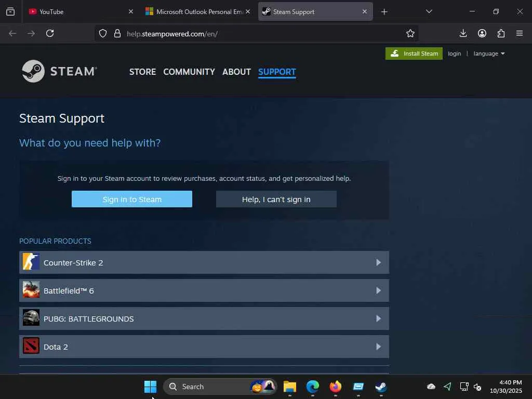Close the Steam Support tab
Screen dimensions: 532x399
[x=364, y=11]
